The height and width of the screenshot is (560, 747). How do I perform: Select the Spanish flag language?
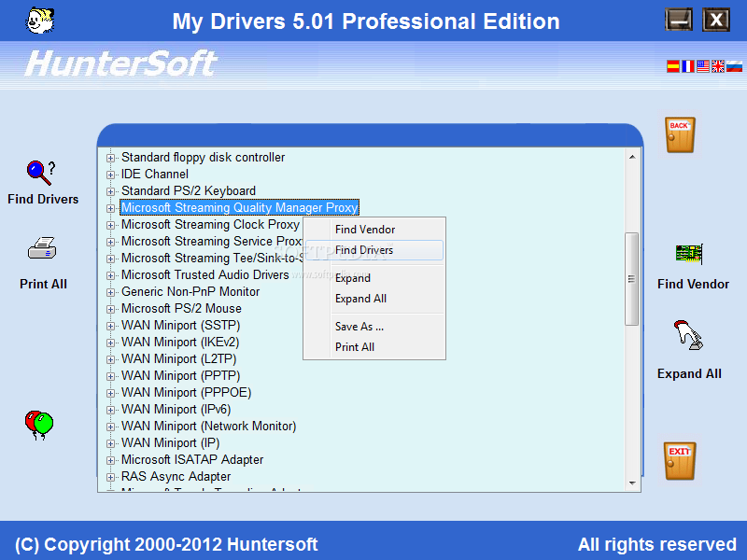(672, 66)
